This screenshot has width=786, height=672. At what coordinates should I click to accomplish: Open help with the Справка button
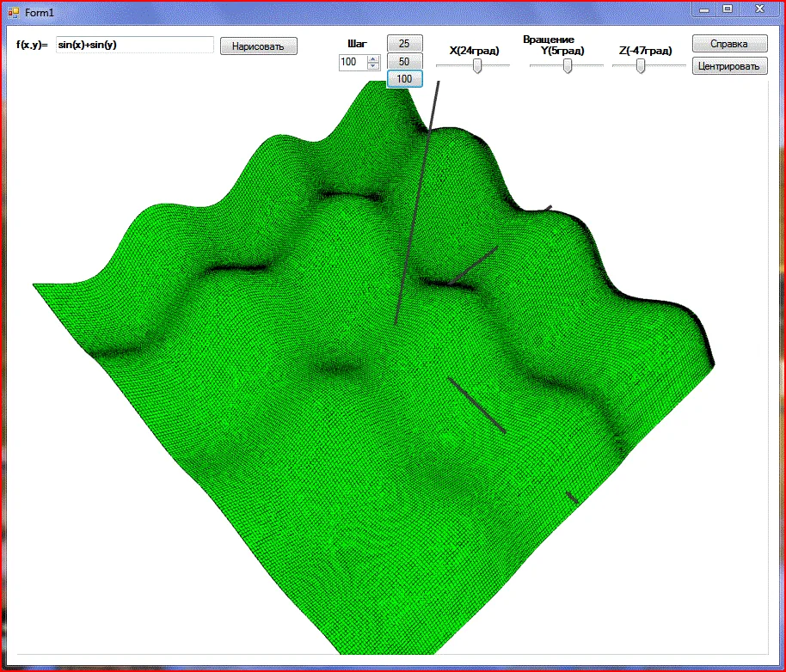click(x=729, y=44)
